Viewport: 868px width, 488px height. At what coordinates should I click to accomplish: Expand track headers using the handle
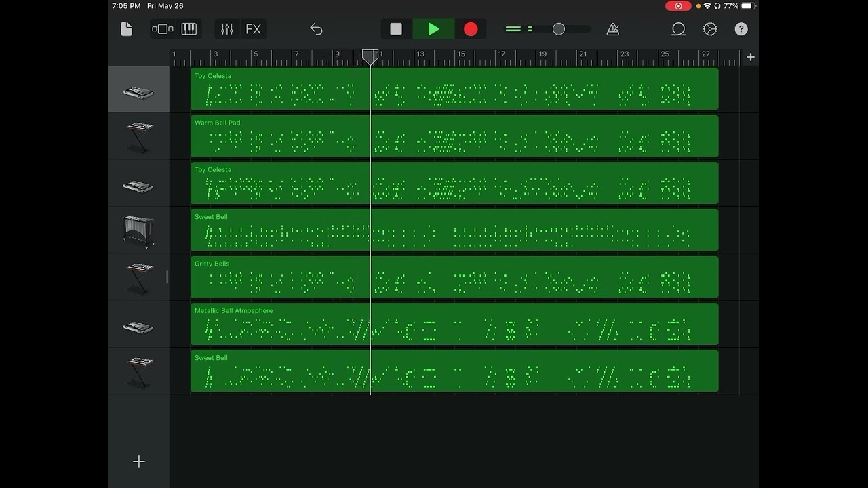click(167, 277)
